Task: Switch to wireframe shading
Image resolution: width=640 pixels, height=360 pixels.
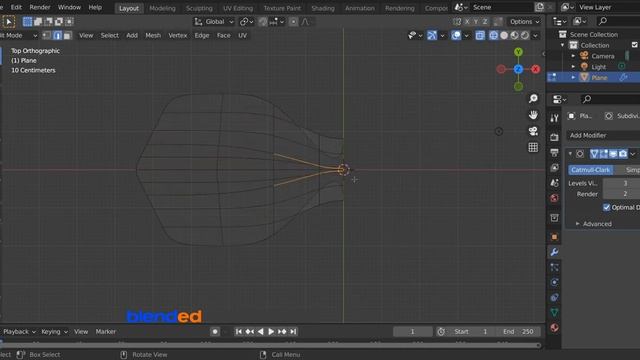Action: (493, 36)
